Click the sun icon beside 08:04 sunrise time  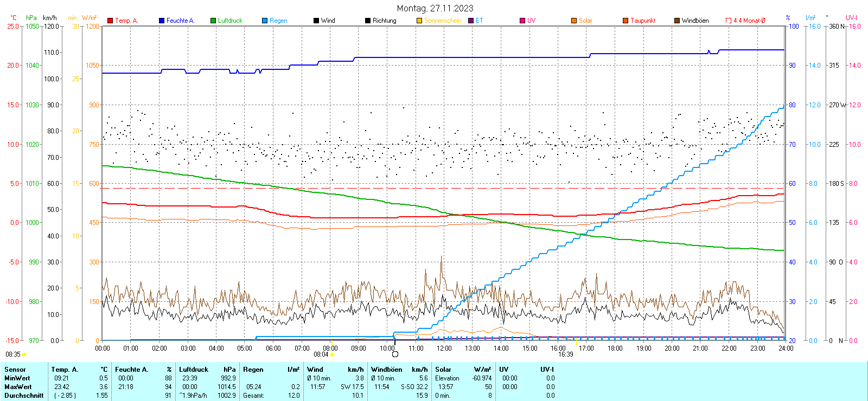click(x=333, y=354)
